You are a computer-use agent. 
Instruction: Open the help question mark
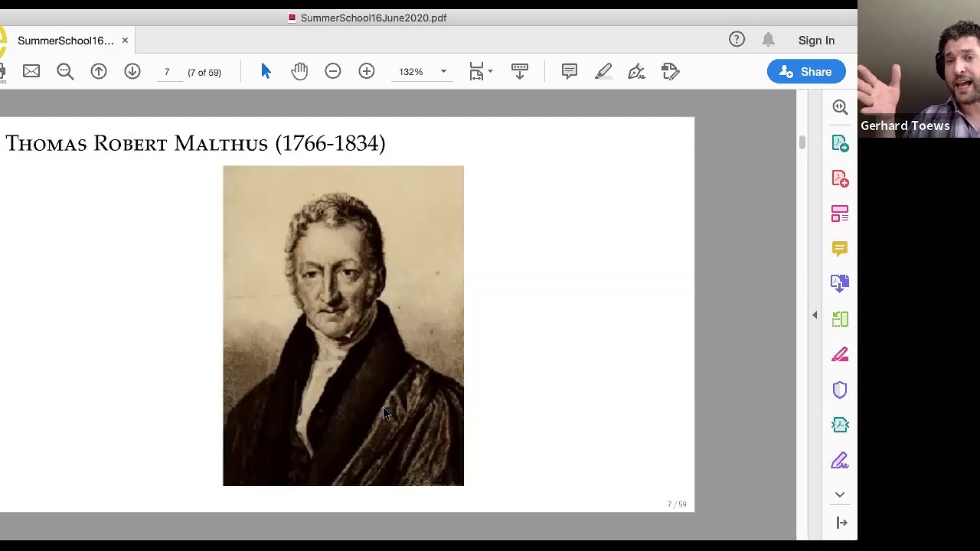(x=737, y=40)
